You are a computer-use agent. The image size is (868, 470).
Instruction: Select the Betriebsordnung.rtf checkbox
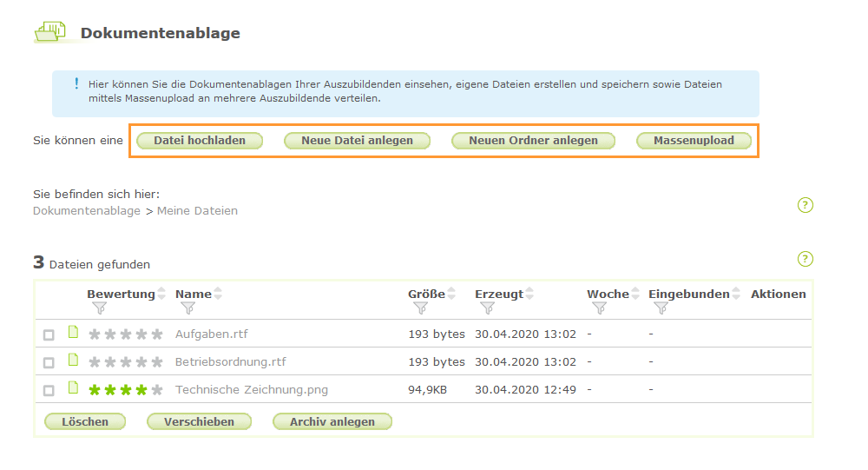tap(49, 362)
